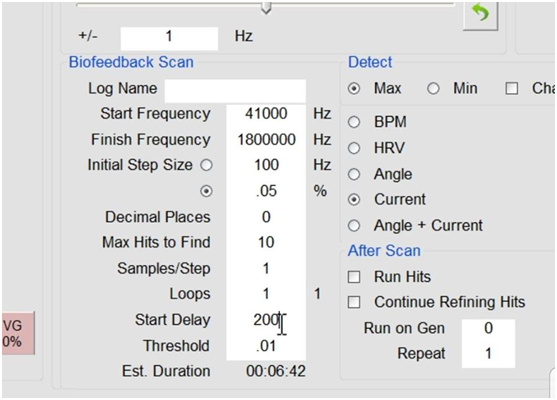Choose BPM detection mode
The height and width of the screenshot is (400, 557).
(x=354, y=122)
